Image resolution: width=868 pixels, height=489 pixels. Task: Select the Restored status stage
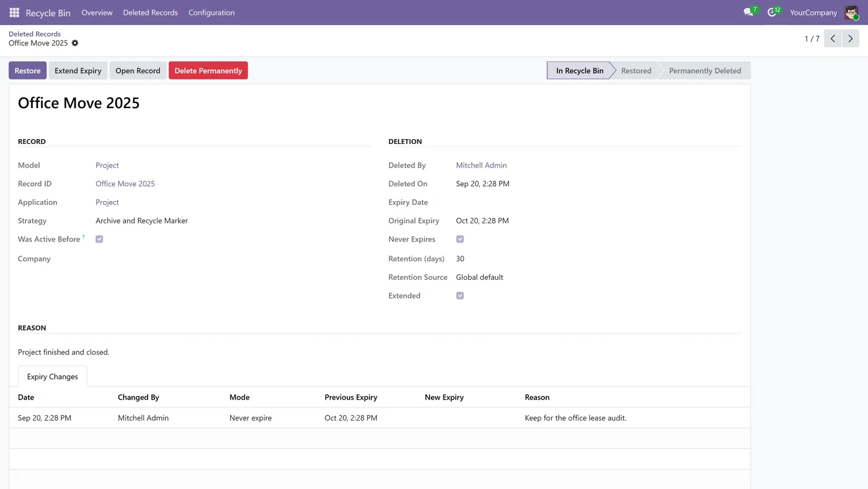636,71
